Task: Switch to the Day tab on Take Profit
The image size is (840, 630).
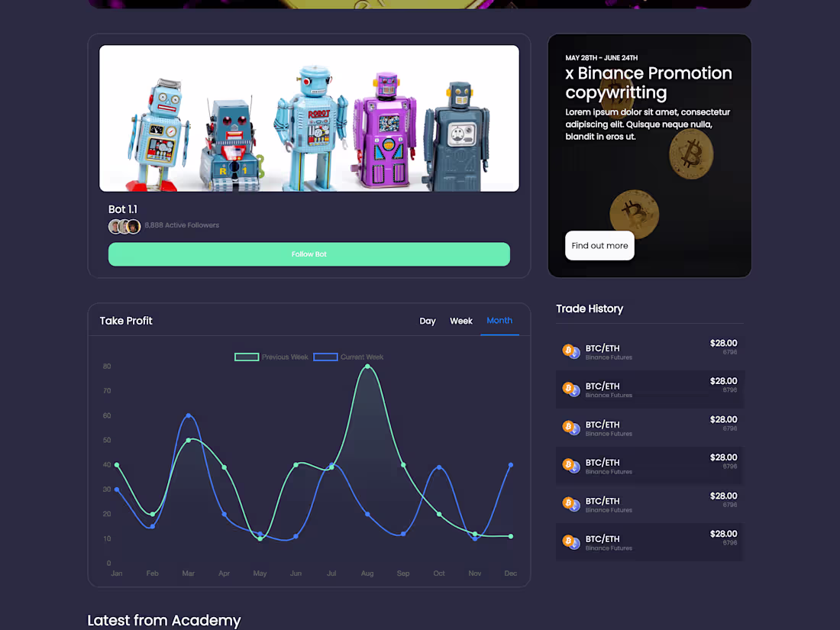Action: point(428,321)
